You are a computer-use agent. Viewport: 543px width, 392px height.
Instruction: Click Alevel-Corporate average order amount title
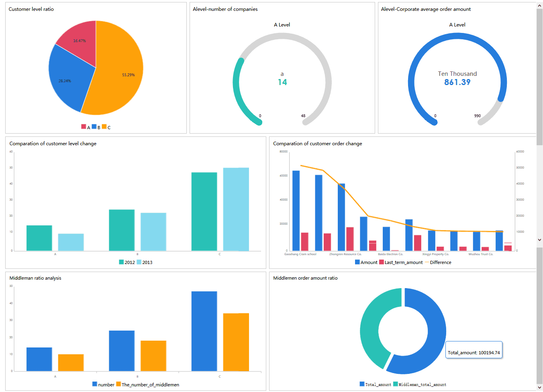(x=426, y=9)
